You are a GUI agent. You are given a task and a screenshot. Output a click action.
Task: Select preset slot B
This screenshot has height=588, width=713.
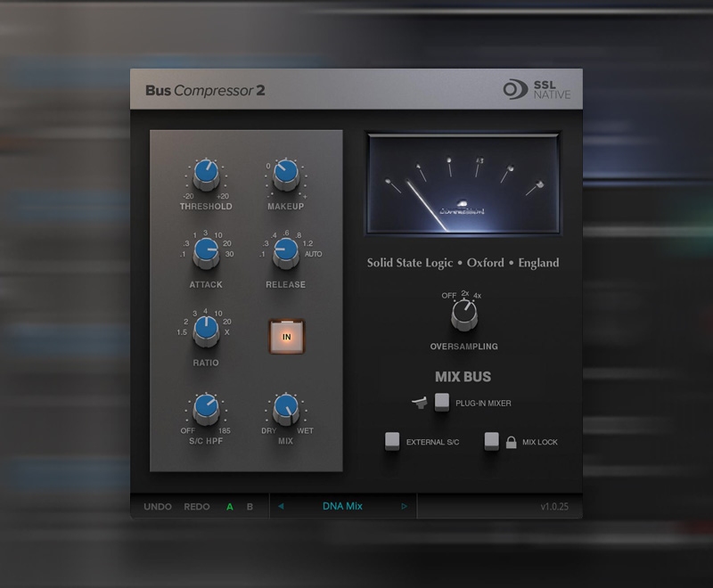coord(250,507)
